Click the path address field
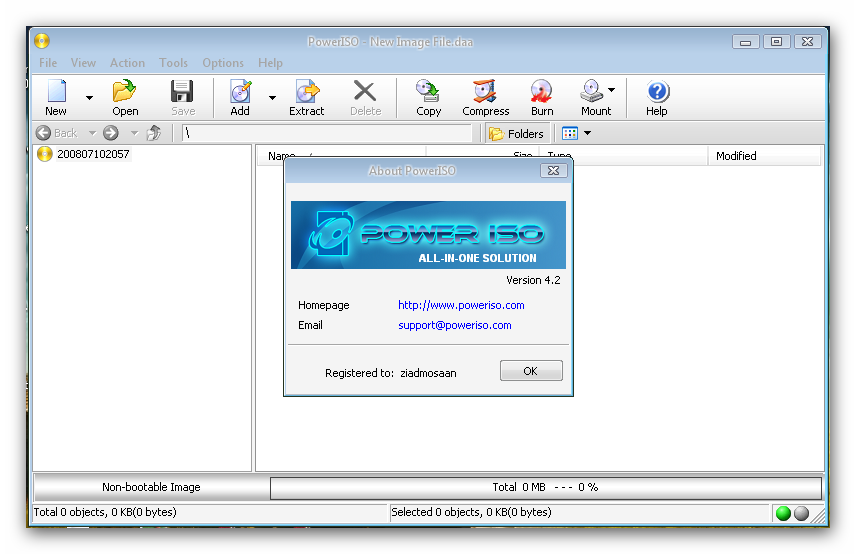The image size is (856, 554). click(326, 133)
